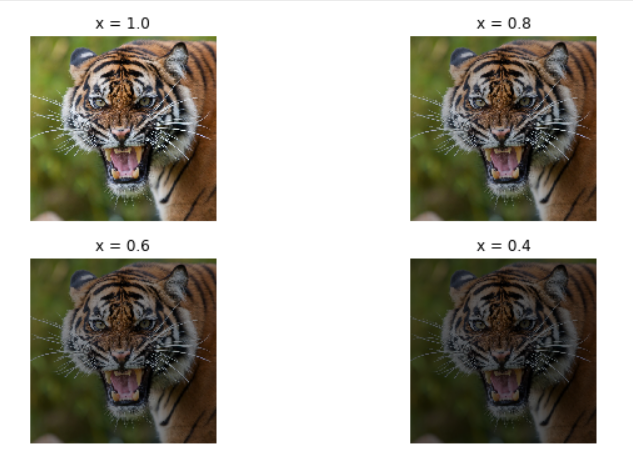This screenshot has height=473, width=633.
Task: Select the tiger image titled x = 0.6
Action: [x=123, y=351]
